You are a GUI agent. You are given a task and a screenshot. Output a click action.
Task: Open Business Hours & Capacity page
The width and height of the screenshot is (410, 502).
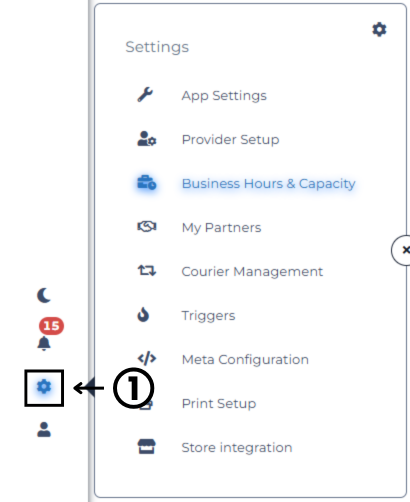point(269,184)
